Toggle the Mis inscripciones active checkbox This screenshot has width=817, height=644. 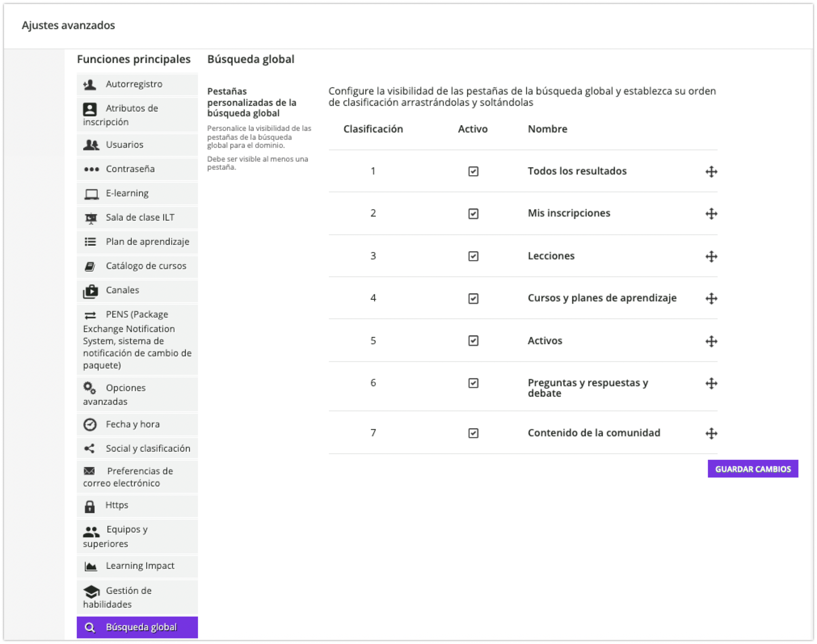tap(473, 214)
